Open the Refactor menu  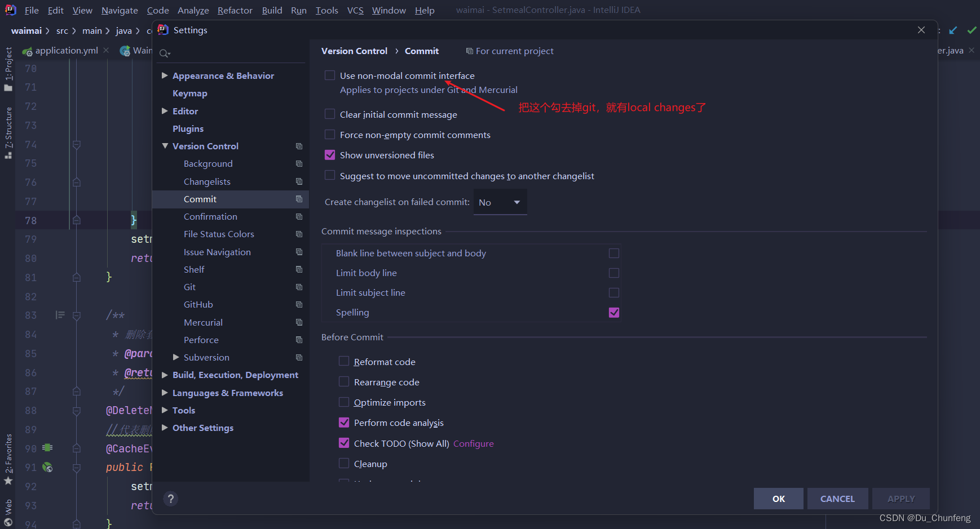pos(235,10)
